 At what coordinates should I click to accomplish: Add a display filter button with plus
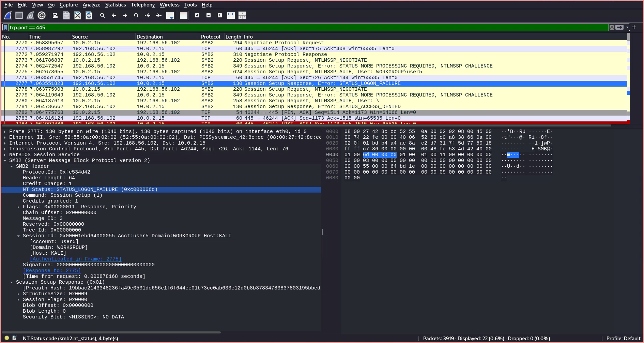(x=634, y=27)
